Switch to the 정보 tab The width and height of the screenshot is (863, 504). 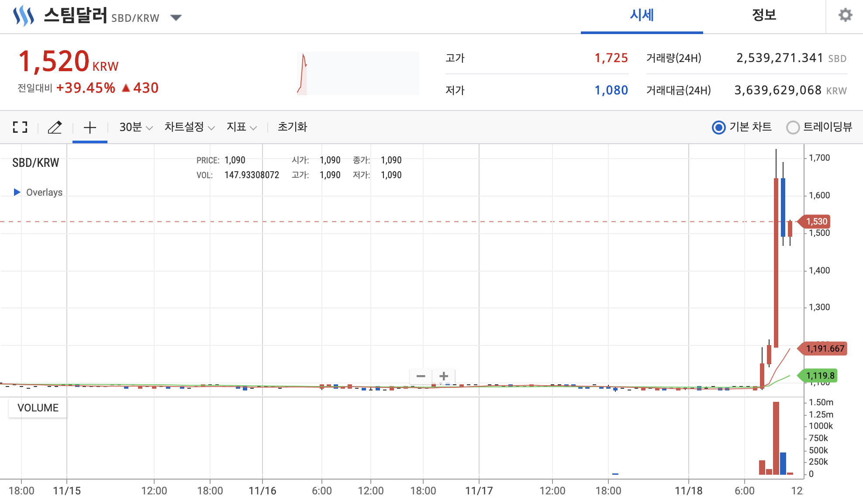(x=764, y=16)
